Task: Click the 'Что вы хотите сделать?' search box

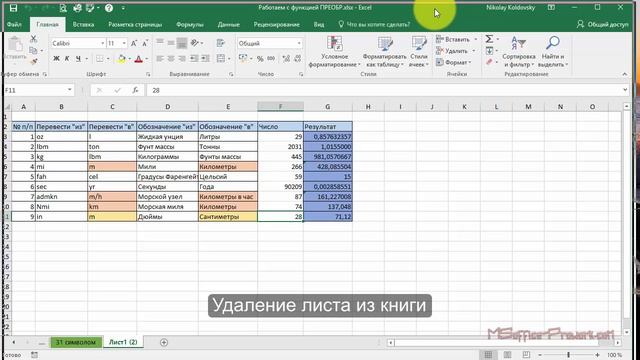Action: click(x=374, y=24)
